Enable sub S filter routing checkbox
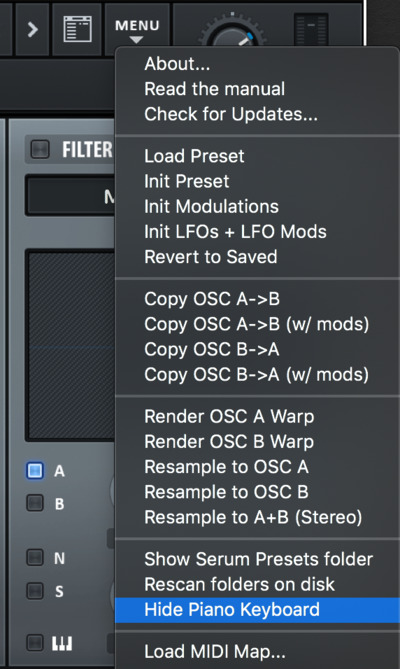This screenshot has width=400, height=669. [x=35, y=590]
